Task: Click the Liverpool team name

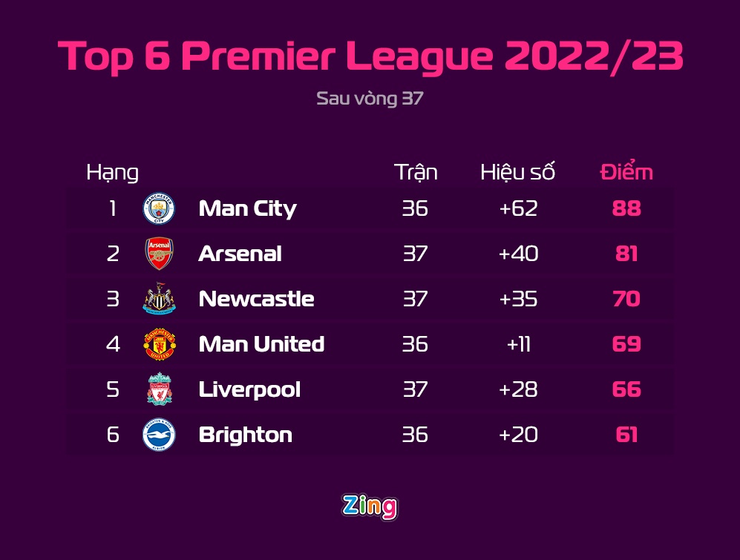Action: pos(249,389)
